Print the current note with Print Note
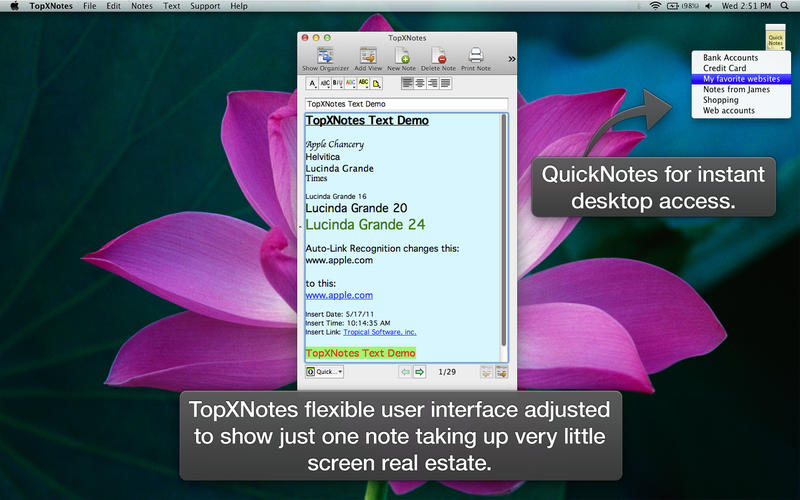The image size is (800, 500). click(477, 58)
